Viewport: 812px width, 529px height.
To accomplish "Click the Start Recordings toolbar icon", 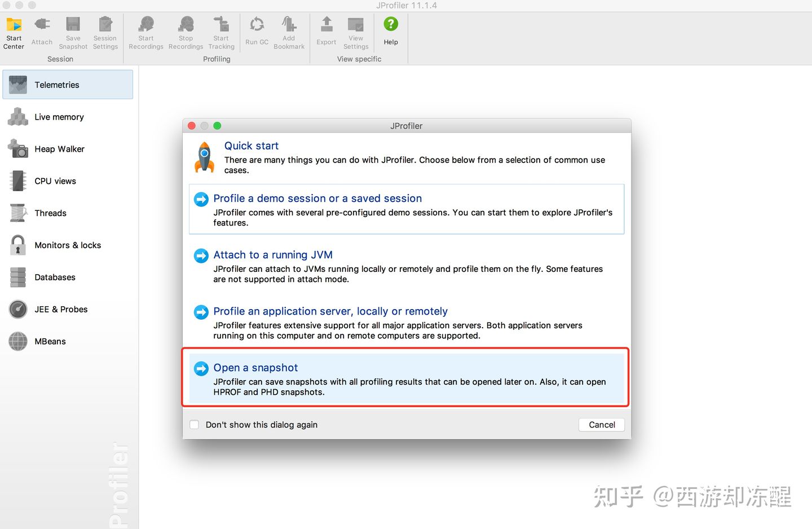I will click(146, 24).
